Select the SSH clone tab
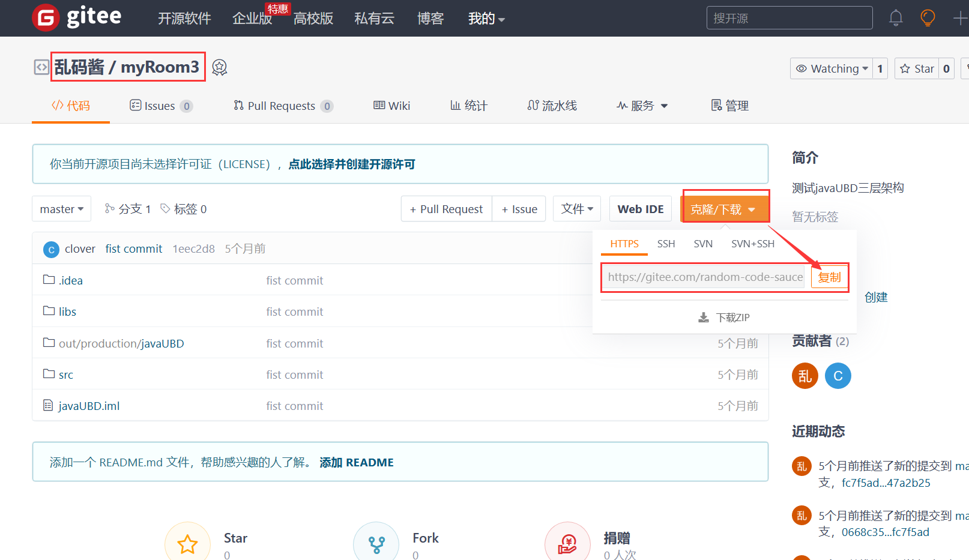Viewport: 969px width, 560px height. 666,244
